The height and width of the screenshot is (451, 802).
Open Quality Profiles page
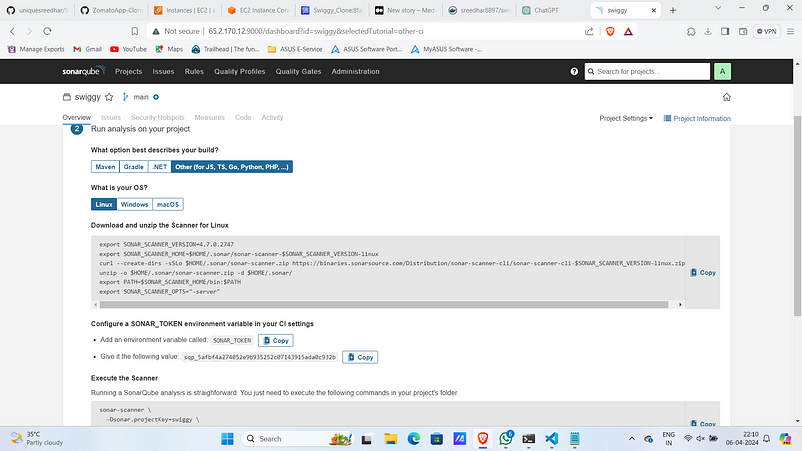tap(239, 72)
